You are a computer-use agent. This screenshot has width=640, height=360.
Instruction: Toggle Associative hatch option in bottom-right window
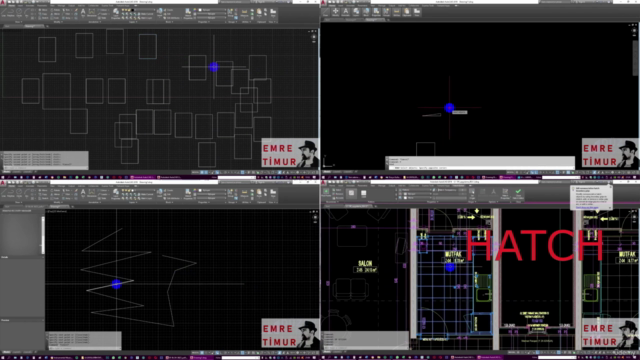(x=482, y=192)
